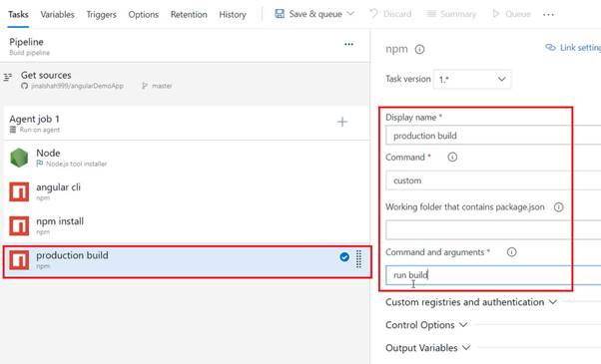Click the Discard button
The image size is (601, 364).
[x=390, y=14]
